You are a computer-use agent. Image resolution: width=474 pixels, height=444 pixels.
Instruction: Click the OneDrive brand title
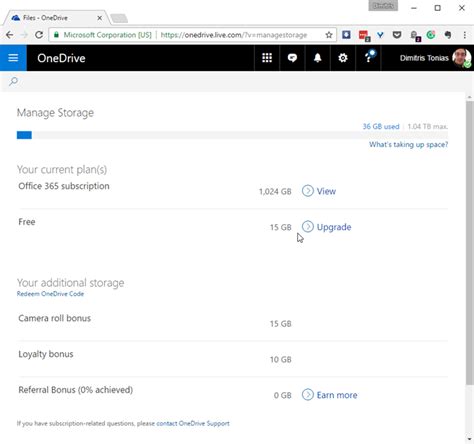point(61,58)
